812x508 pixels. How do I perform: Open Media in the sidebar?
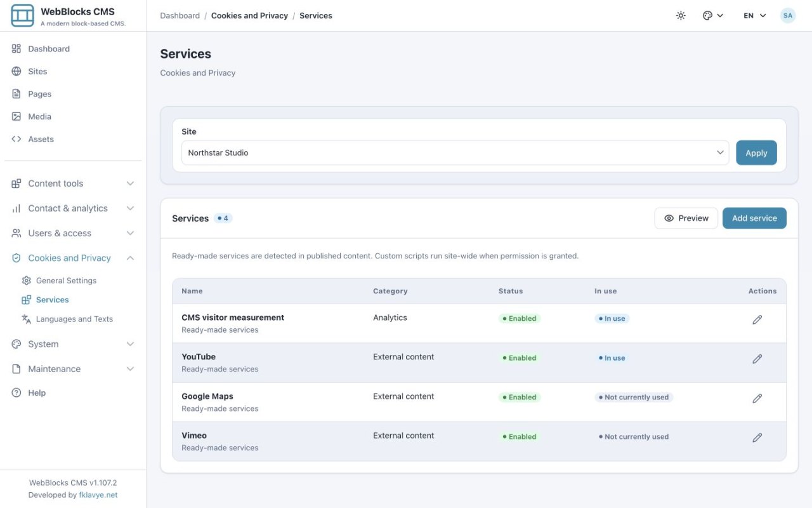pos(73,116)
